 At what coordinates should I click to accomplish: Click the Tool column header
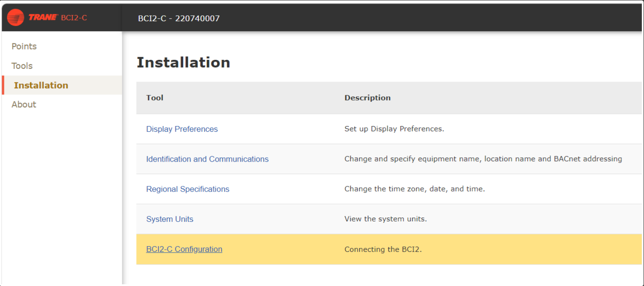click(155, 98)
